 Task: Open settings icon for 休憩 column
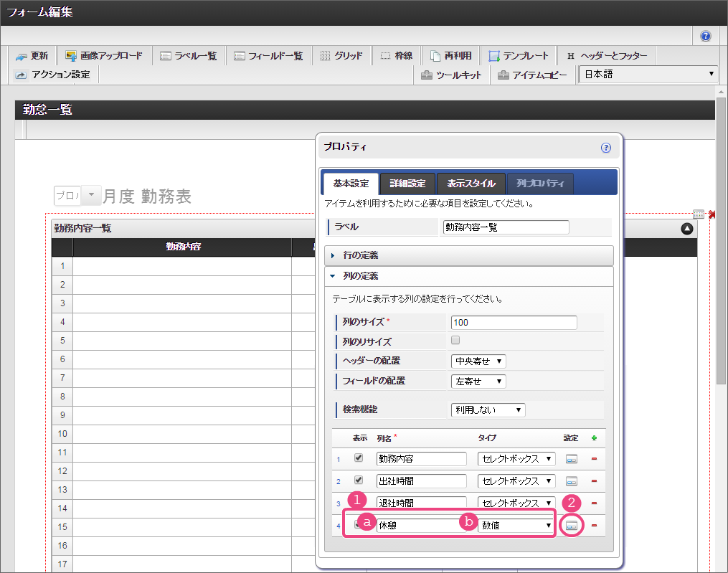[572, 526]
